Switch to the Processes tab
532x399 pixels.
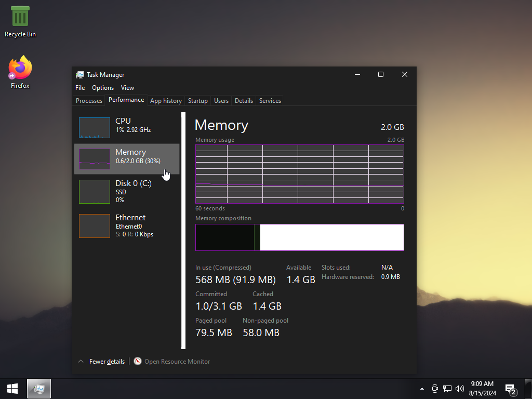click(89, 101)
